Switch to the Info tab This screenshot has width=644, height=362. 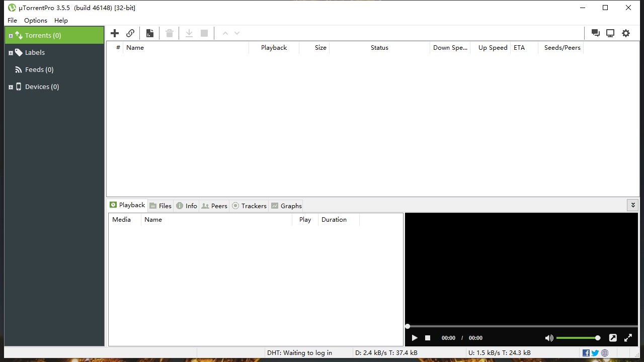point(186,206)
